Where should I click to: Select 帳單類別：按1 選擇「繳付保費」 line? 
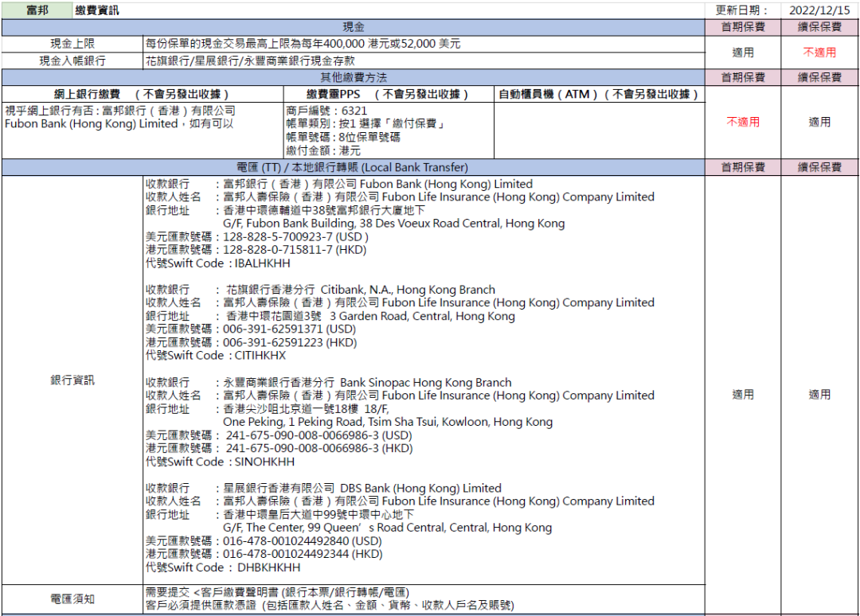pos(365,124)
